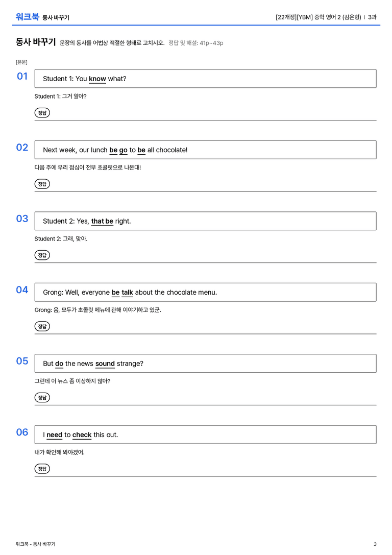
Task: Click the [본문] section label
Action: click(x=21, y=62)
